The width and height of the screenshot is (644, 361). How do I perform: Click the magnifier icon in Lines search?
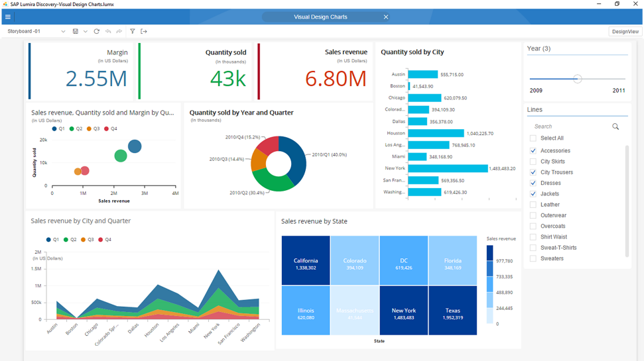click(x=615, y=127)
